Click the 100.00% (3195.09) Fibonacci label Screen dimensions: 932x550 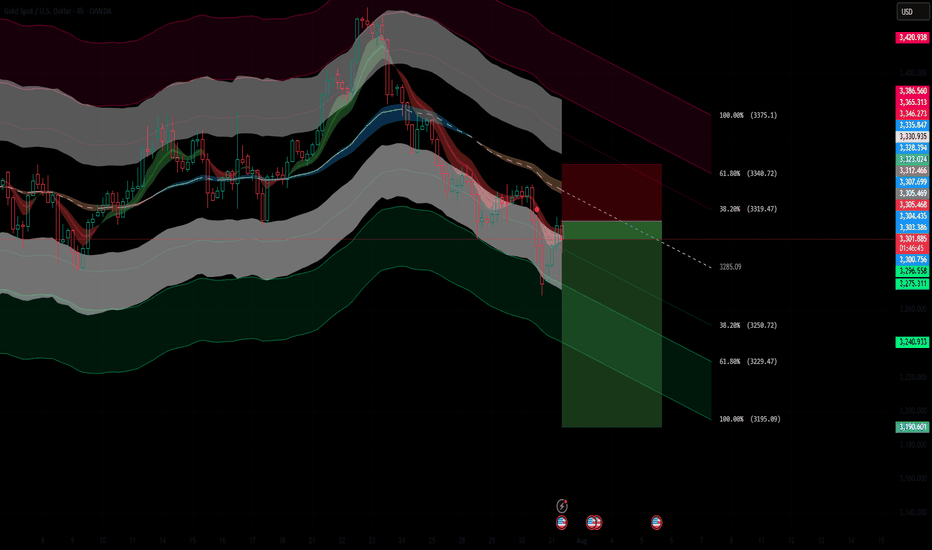click(x=750, y=419)
